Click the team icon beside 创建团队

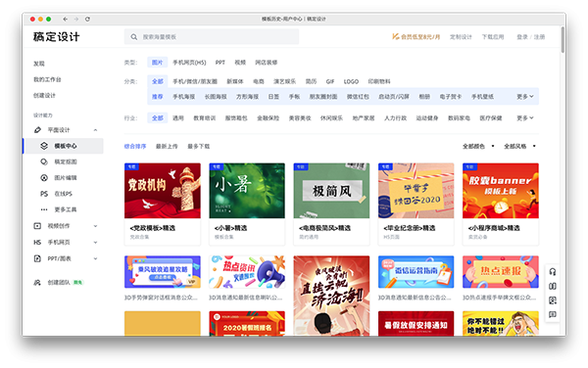click(37, 282)
